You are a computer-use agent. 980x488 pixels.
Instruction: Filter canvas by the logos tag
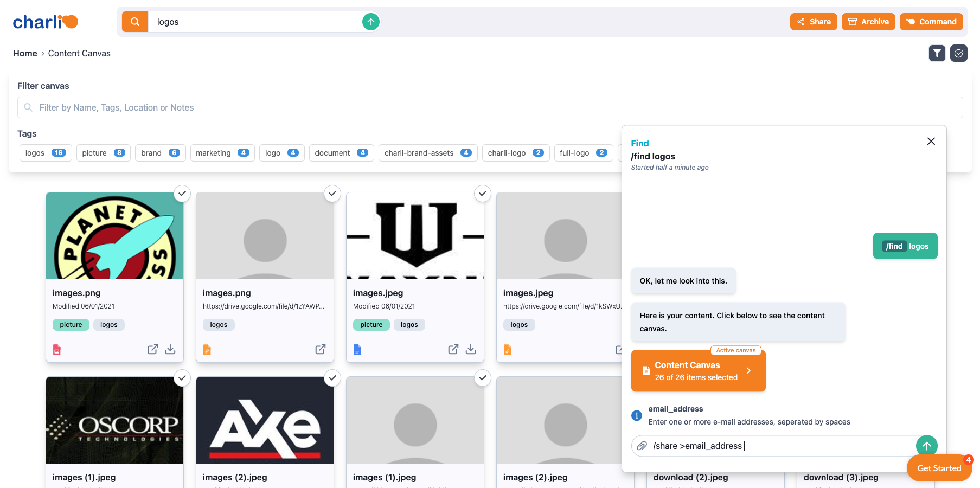point(46,153)
